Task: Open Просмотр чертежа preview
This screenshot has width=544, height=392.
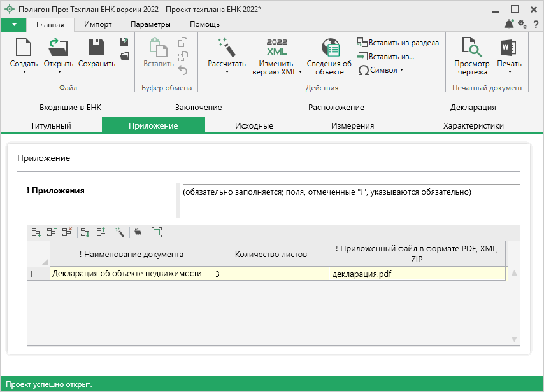Action: coord(471,48)
